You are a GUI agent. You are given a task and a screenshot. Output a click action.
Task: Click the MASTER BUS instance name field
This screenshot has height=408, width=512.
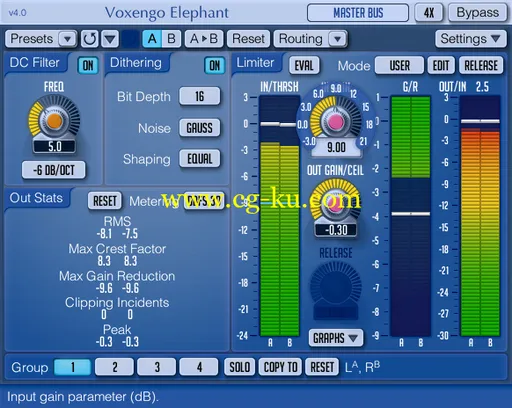coord(358,13)
